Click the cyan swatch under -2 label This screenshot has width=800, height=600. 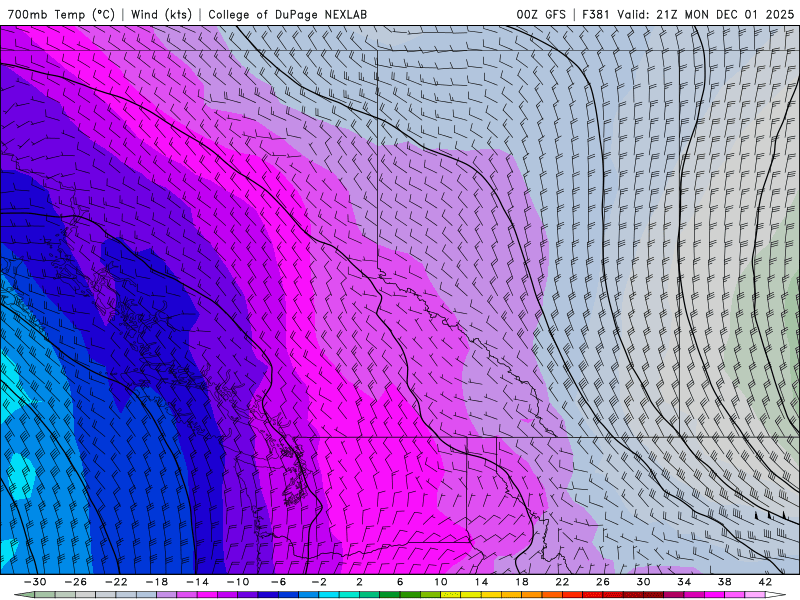(329, 595)
